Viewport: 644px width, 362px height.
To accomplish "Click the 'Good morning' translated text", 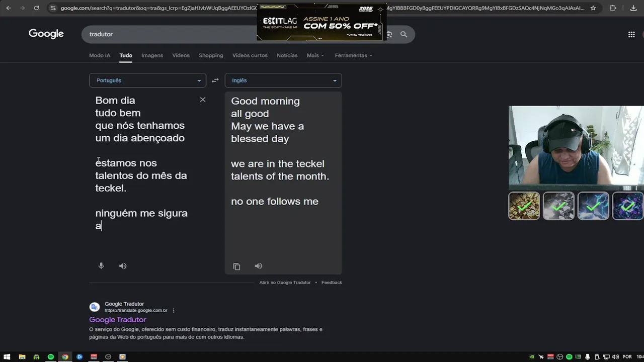I will (265, 101).
